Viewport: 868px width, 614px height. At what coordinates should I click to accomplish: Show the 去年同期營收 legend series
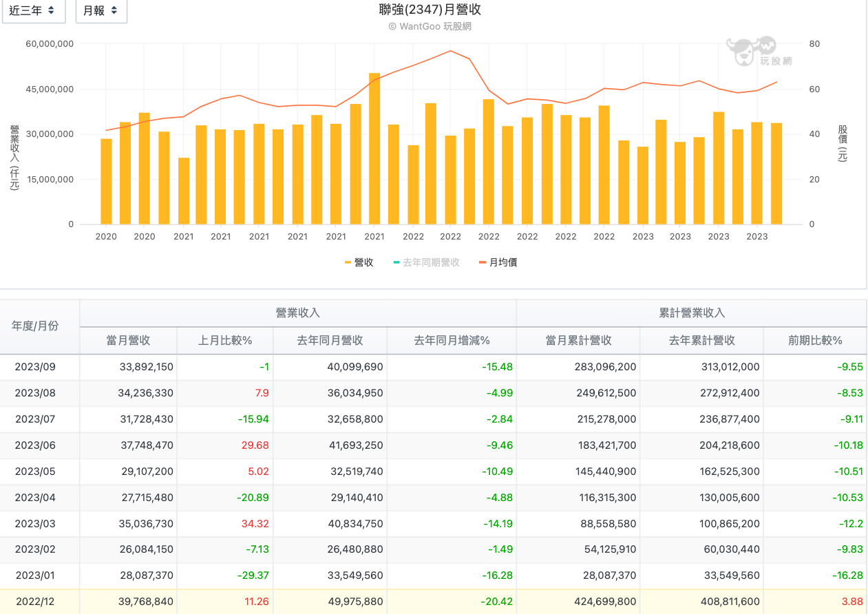(425, 262)
